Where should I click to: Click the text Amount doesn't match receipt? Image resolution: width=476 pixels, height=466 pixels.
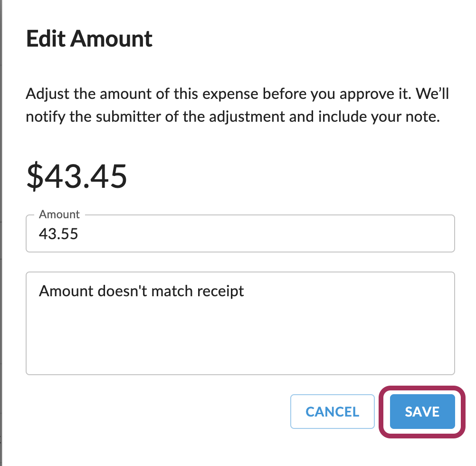(141, 291)
